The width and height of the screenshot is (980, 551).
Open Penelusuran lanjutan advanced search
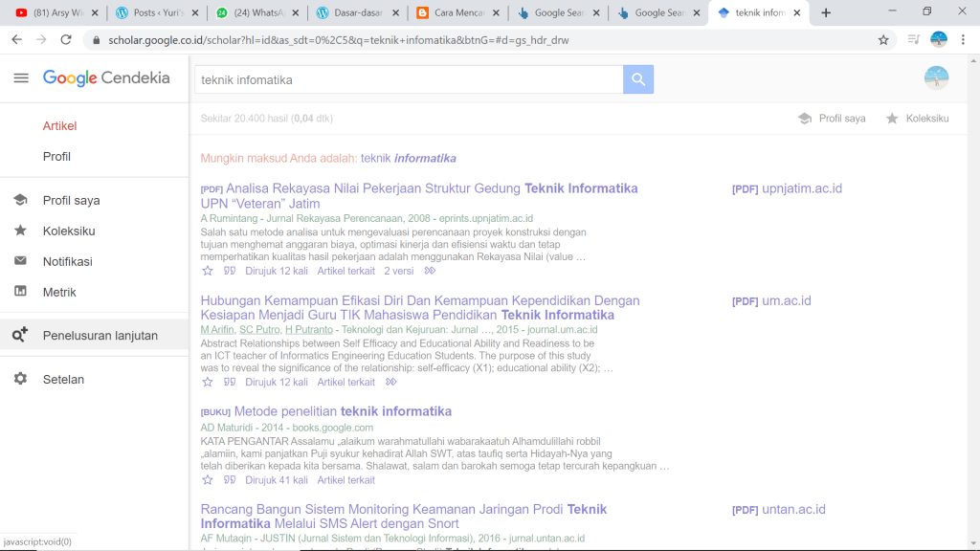101,336
